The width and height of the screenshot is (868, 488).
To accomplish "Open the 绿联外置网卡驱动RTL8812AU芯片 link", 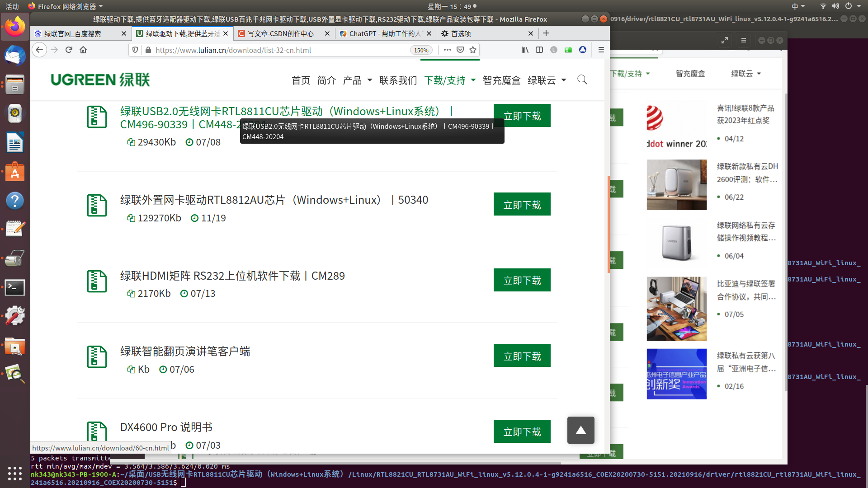I will tap(274, 200).
